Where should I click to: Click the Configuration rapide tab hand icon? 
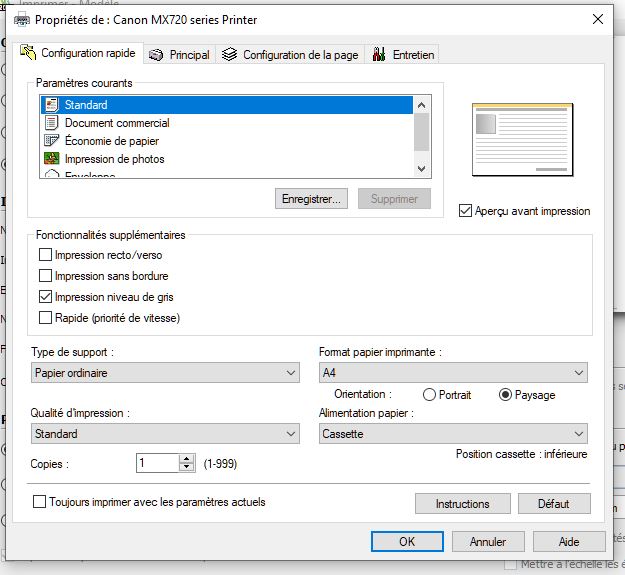point(28,53)
